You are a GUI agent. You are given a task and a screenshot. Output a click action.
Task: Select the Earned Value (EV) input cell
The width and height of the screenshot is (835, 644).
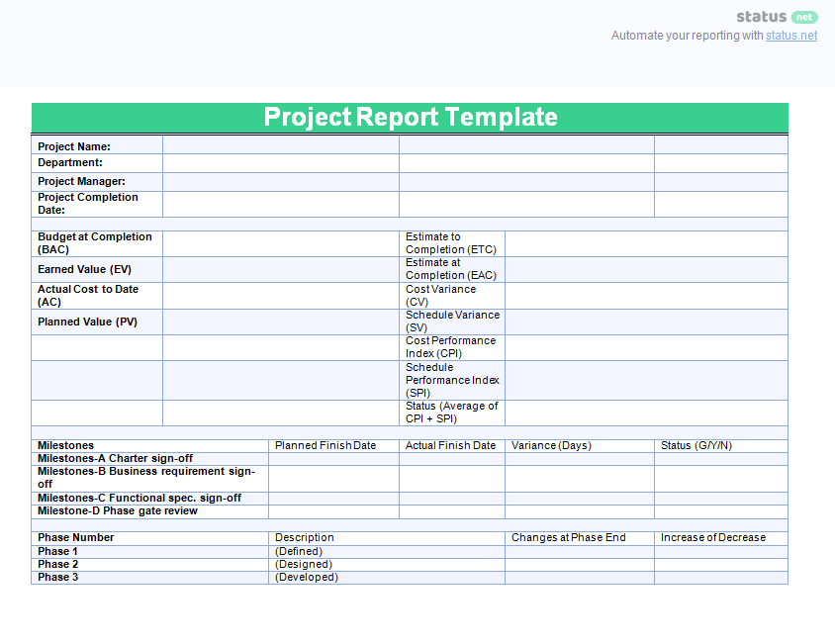point(280,269)
